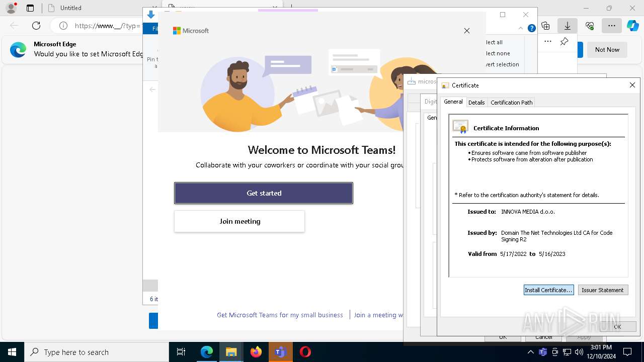Click the volume icon in system tray
This screenshot has width=644, height=362.
coord(579,352)
